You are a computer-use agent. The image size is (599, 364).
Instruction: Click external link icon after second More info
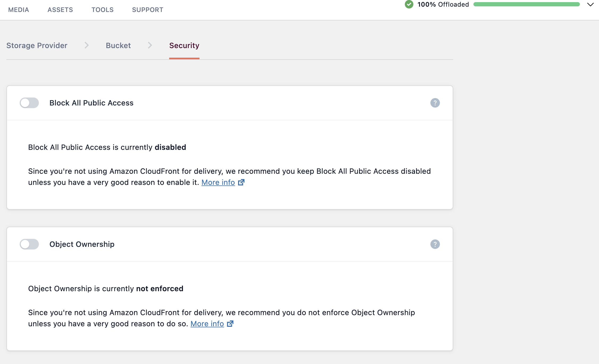point(230,324)
